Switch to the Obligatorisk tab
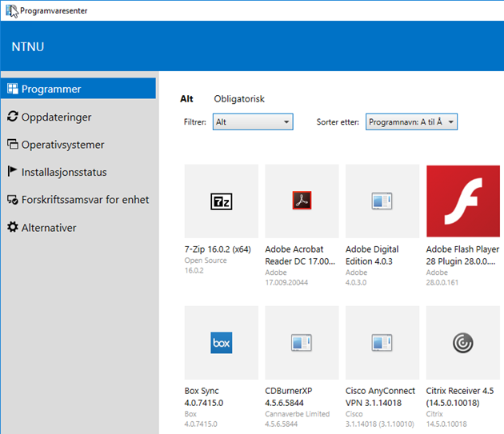The width and height of the screenshot is (504, 434). (239, 98)
